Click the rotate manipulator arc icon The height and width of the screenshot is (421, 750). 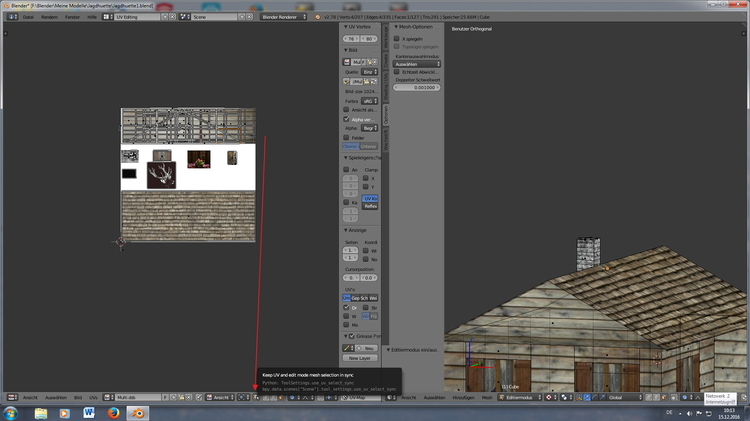[x=595, y=398]
